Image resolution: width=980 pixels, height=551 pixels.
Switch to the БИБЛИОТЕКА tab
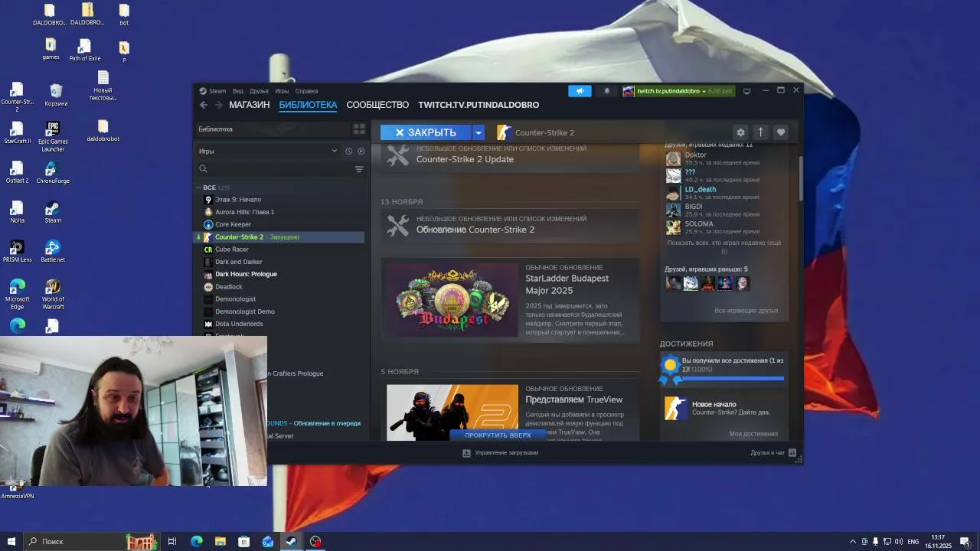[x=308, y=105]
